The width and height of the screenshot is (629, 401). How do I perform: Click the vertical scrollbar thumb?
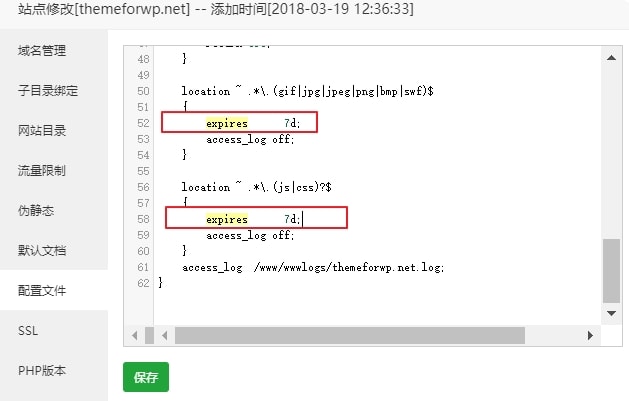[x=612, y=270]
